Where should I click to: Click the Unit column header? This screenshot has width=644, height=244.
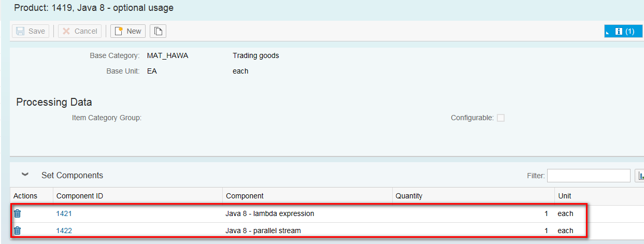tap(564, 196)
